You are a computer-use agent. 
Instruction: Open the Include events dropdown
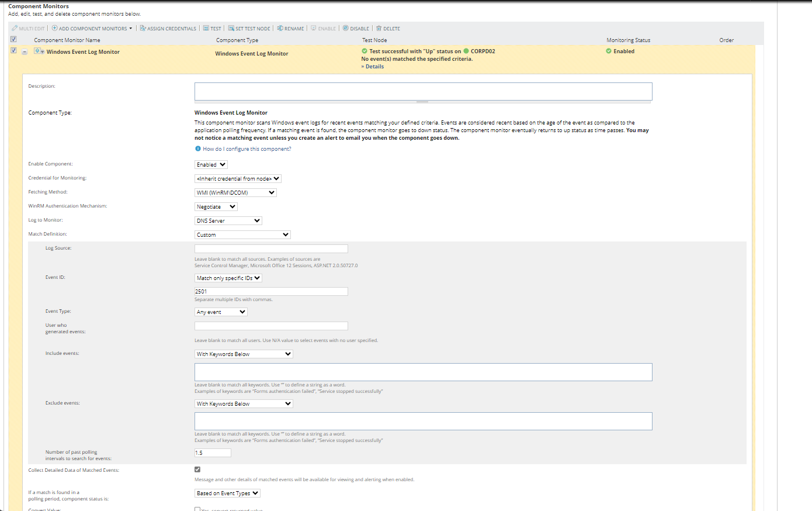pyautogui.click(x=244, y=354)
